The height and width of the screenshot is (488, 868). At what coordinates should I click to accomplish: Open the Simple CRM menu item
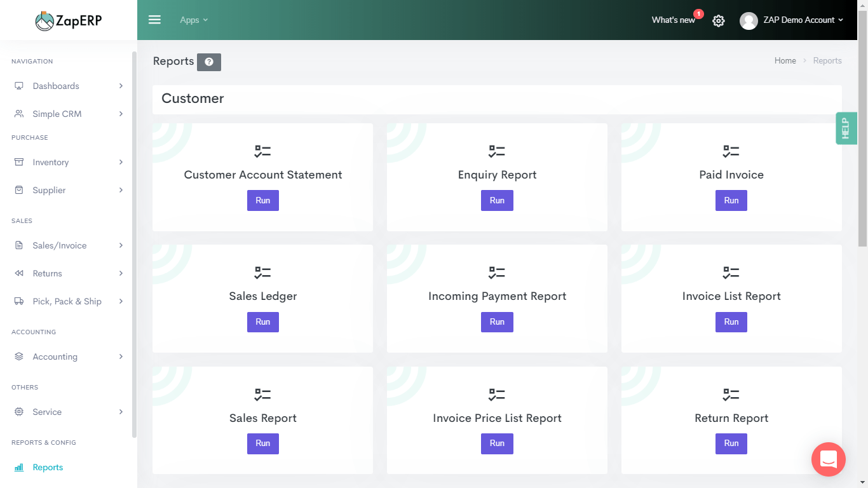coord(69,114)
